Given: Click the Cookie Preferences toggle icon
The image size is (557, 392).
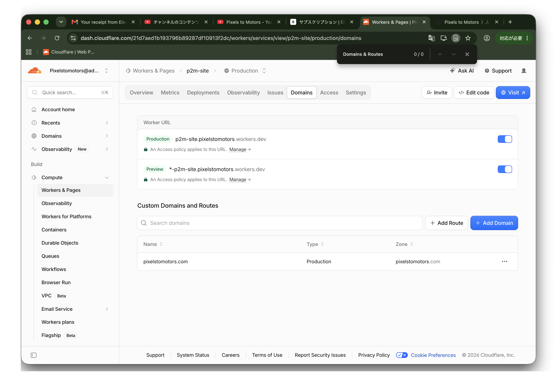Looking at the screenshot, I should (402, 355).
